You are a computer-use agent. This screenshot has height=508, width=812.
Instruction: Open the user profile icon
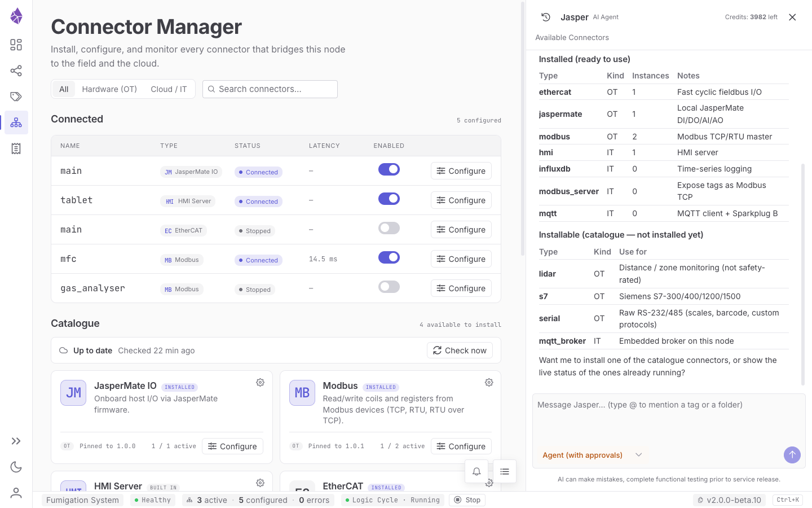pos(16,493)
